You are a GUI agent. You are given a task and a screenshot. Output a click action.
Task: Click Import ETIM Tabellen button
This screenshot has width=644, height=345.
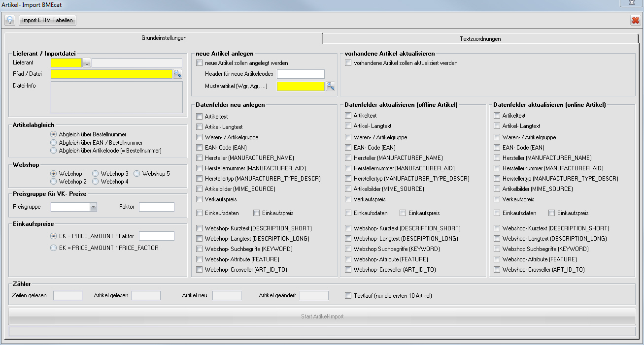click(47, 20)
